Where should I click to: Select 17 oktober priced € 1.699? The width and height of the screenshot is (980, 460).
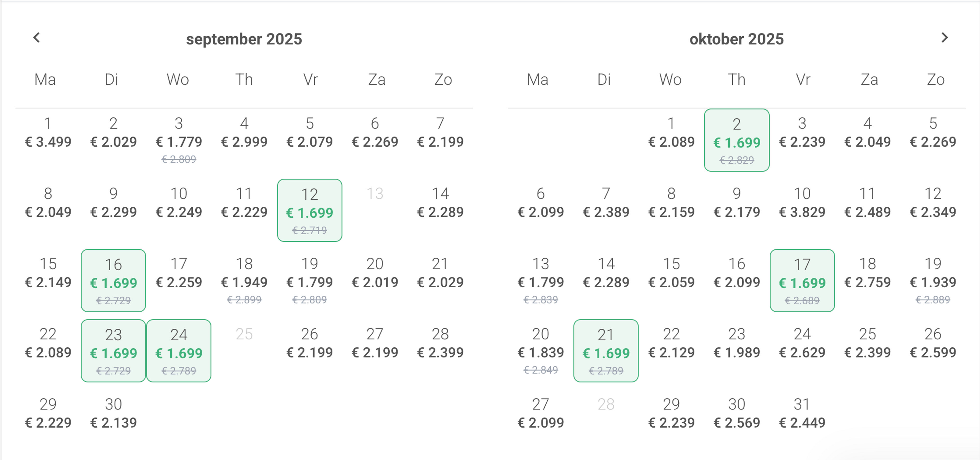802,281
